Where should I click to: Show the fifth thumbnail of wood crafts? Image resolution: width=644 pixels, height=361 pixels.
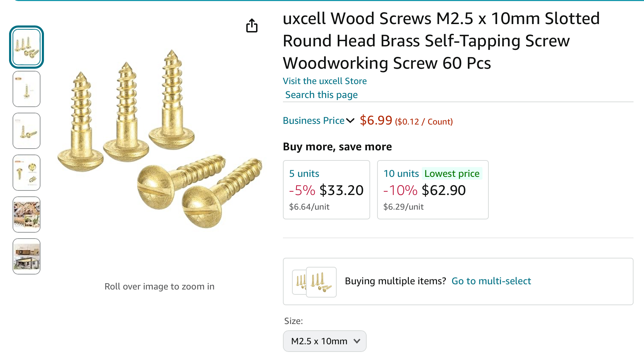(x=27, y=215)
